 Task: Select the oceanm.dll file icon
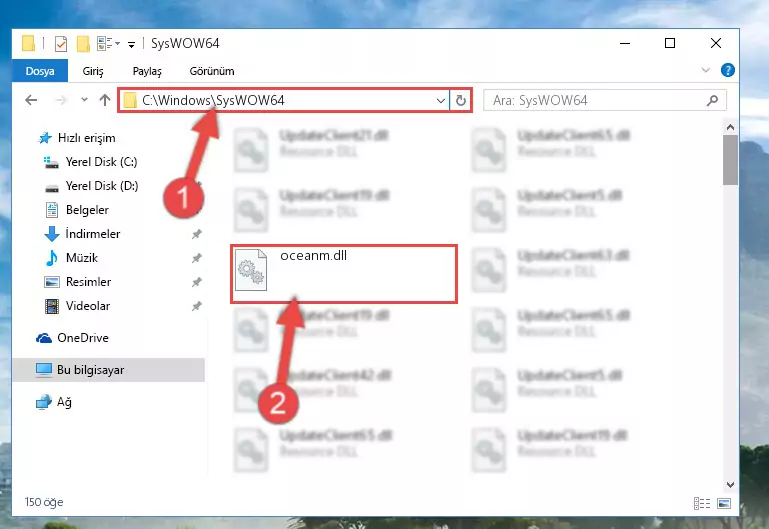click(x=251, y=270)
